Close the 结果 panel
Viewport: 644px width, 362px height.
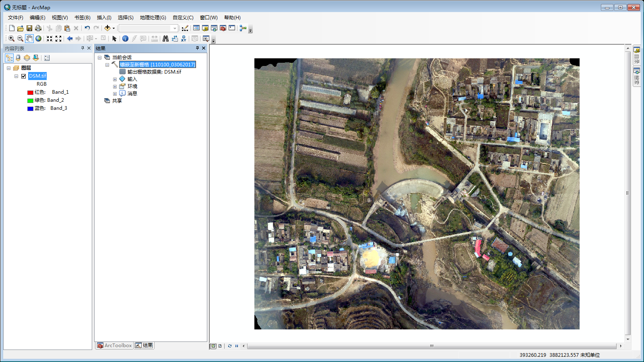click(204, 48)
